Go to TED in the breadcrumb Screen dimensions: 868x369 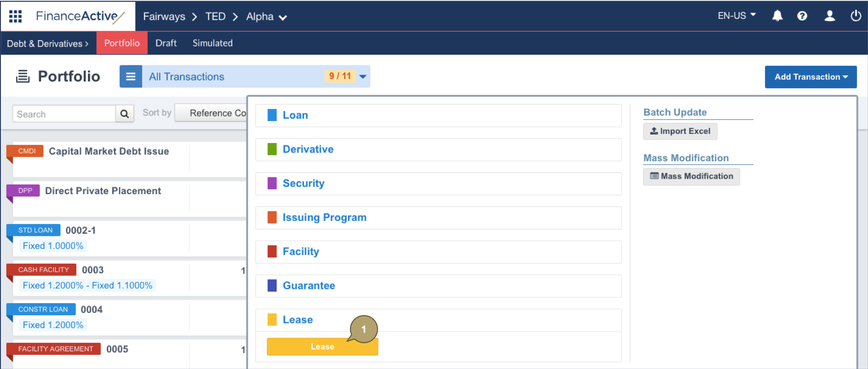[215, 17]
